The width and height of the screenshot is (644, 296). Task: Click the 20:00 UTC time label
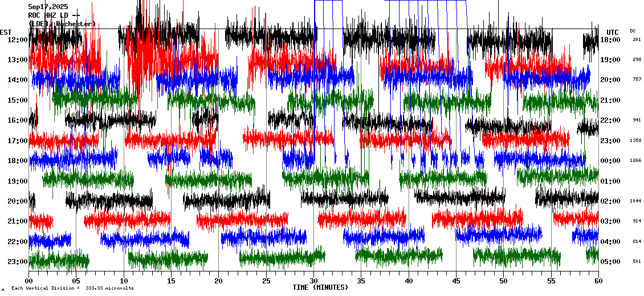pyautogui.click(x=610, y=80)
